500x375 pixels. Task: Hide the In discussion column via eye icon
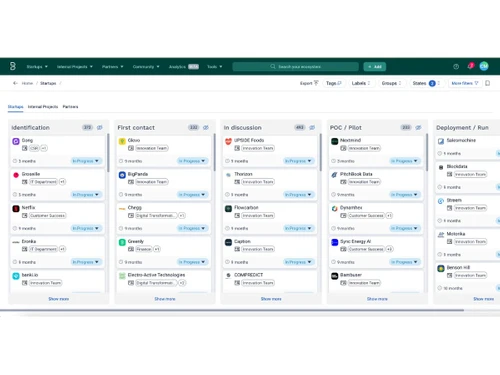312,127
